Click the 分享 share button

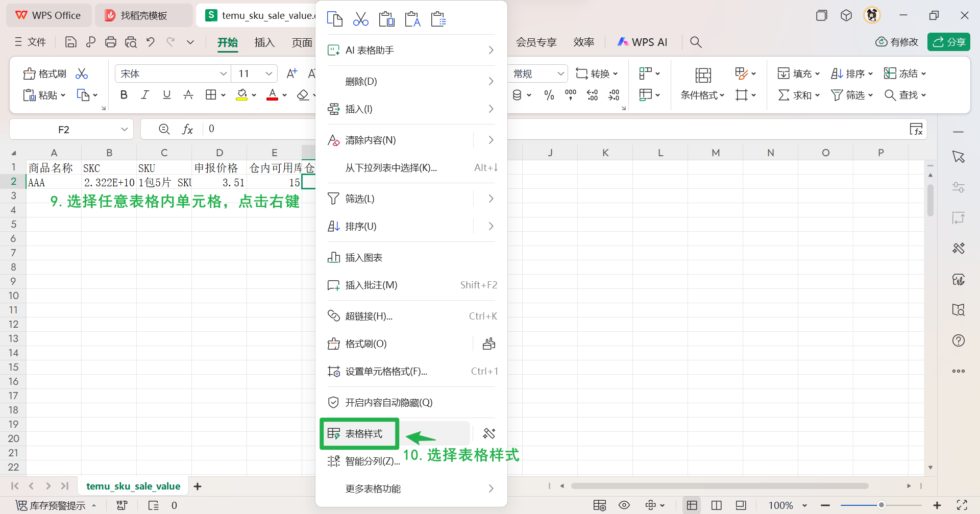(x=948, y=42)
